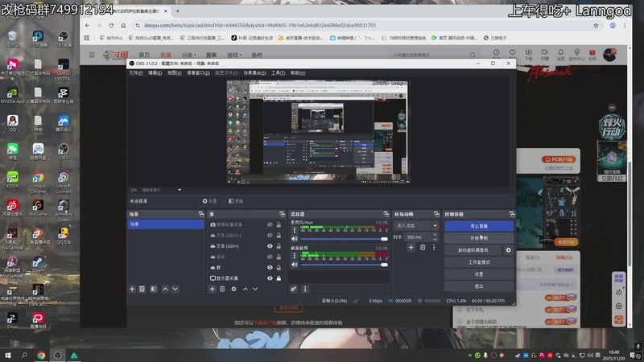The width and height of the screenshot is (644, 362).
Task: Open 停靠窗口(D) menu in OBS
Action: (x=198, y=73)
